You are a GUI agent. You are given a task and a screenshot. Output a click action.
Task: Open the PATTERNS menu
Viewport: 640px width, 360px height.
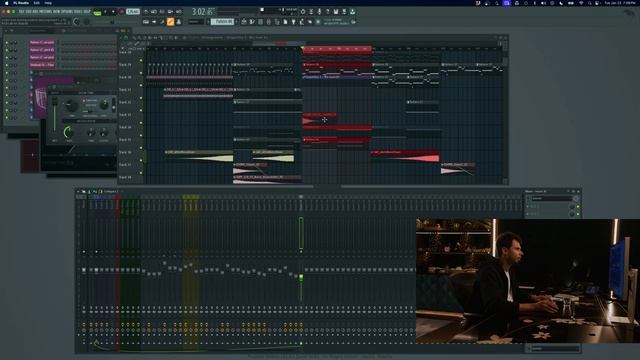[46, 11]
